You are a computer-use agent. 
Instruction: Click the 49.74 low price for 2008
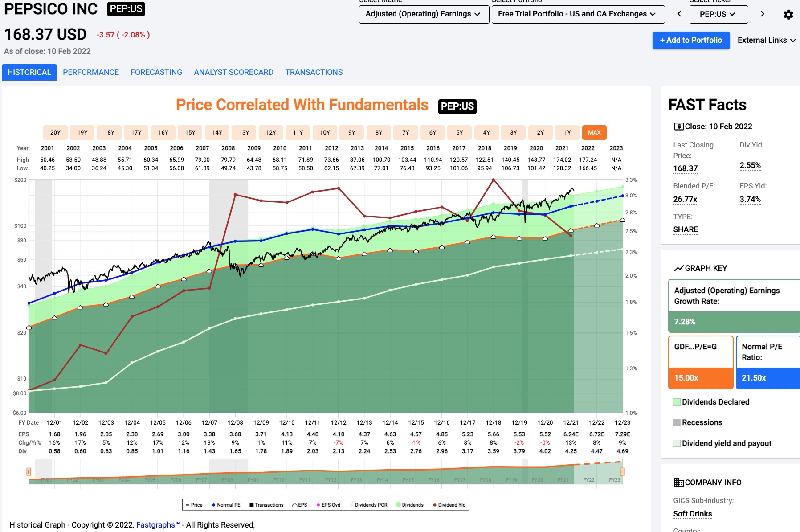click(x=228, y=168)
